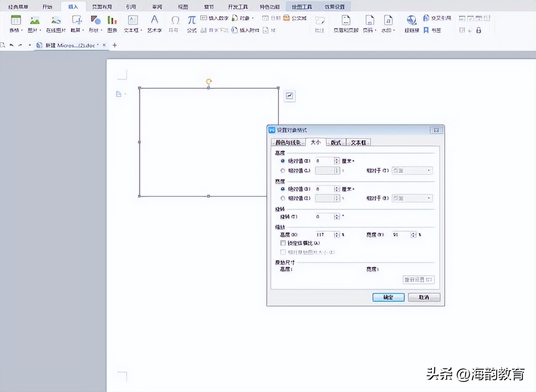
Task: Select the 绝对值 radio for 高度
Action: [x=283, y=161]
